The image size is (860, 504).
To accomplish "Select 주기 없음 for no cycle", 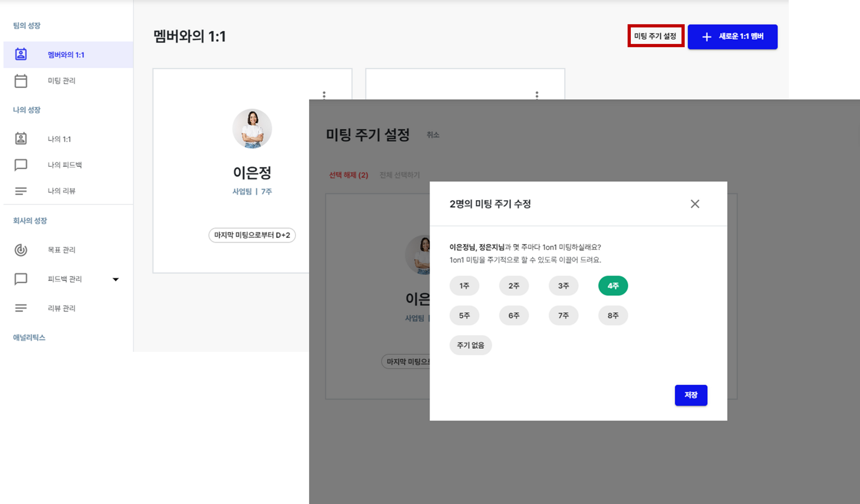I will pyautogui.click(x=470, y=345).
